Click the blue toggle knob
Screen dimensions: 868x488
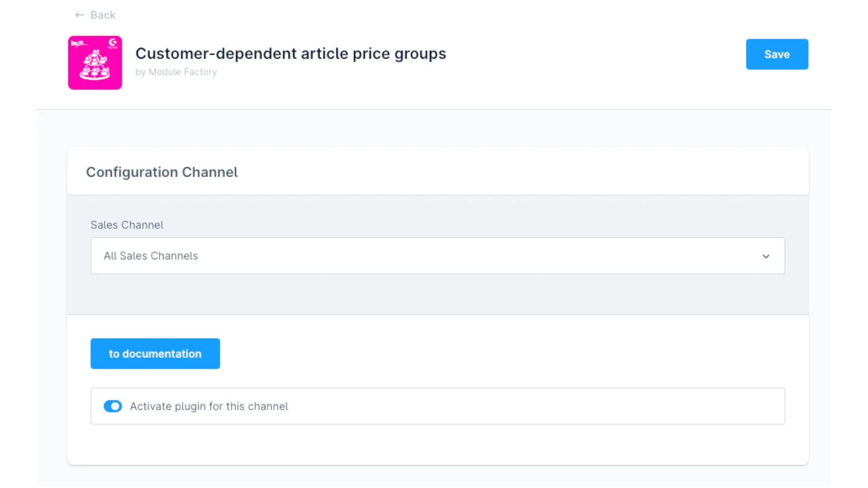click(116, 406)
